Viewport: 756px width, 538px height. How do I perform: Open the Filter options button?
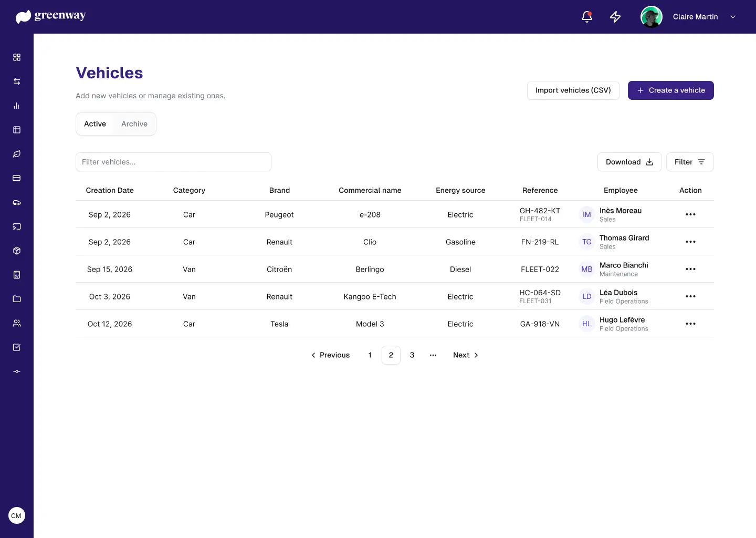[x=690, y=162]
